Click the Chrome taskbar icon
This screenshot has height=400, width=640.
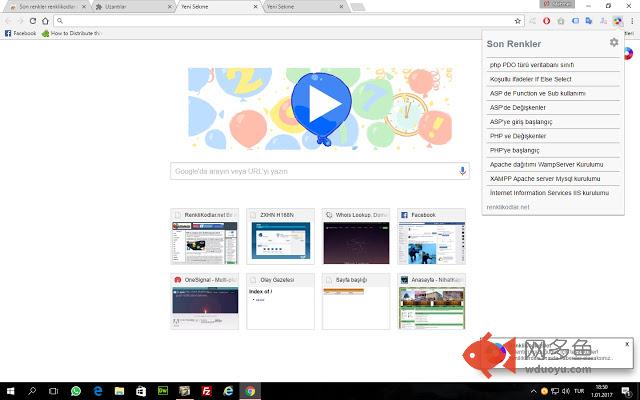[x=250, y=391]
